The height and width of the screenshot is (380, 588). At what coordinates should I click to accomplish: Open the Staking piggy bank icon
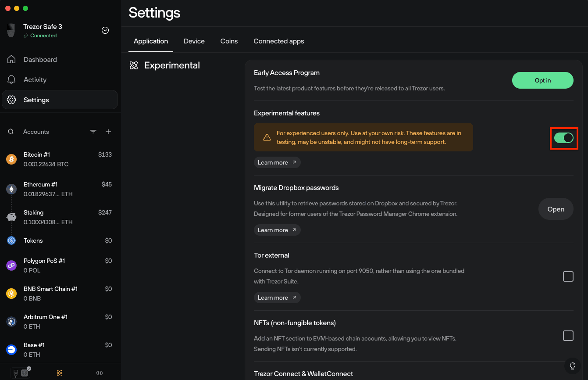click(x=11, y=217)
